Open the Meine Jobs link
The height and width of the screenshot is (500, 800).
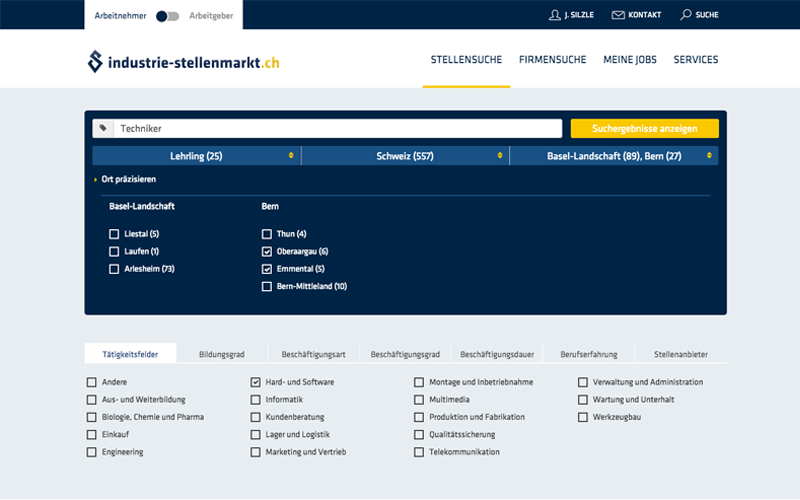click(x=630, y=60)
